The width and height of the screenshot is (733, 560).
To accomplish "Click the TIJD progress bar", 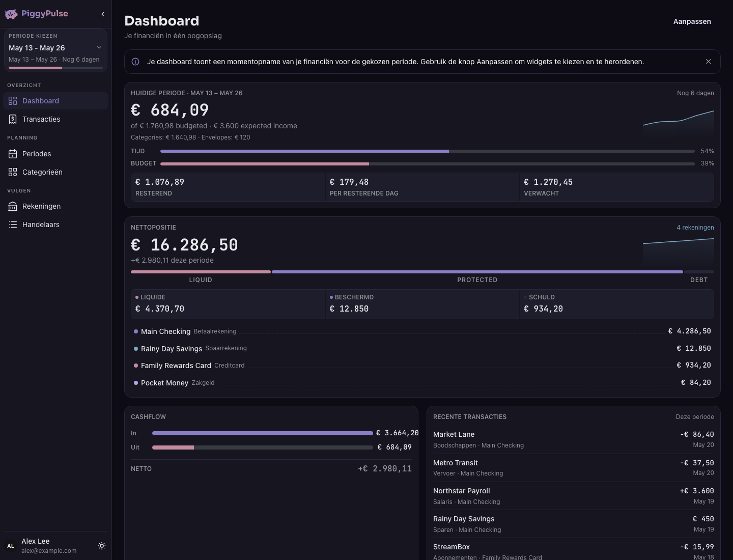I will [428, 151].
